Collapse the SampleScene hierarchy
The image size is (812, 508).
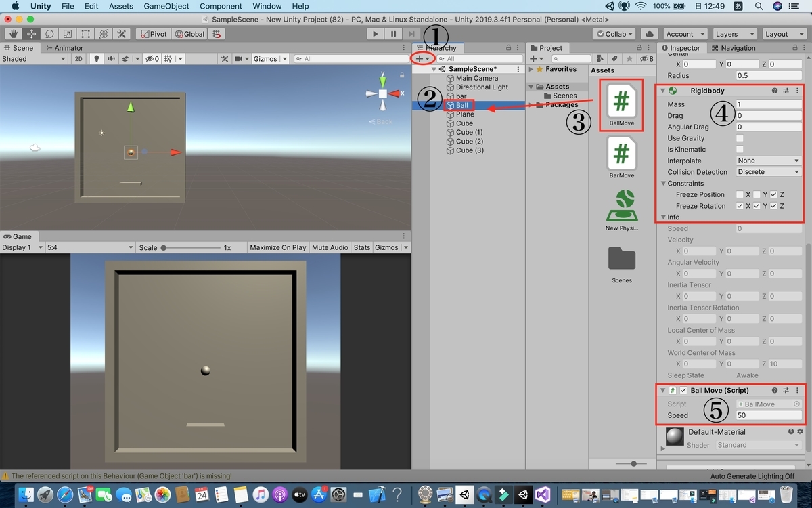(434, 69)
